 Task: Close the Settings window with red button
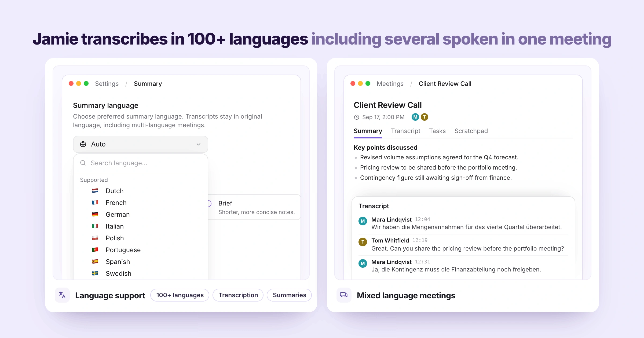tap(71, 83)
